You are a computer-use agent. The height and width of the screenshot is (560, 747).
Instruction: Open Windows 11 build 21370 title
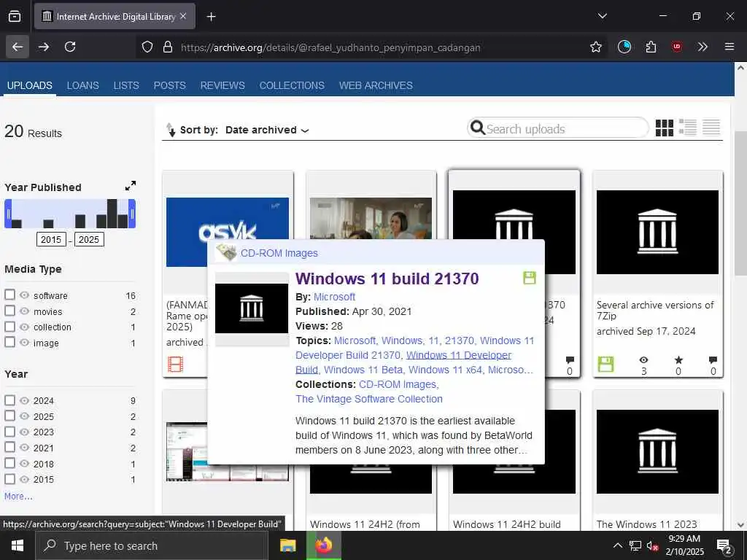tap(387, 279)
